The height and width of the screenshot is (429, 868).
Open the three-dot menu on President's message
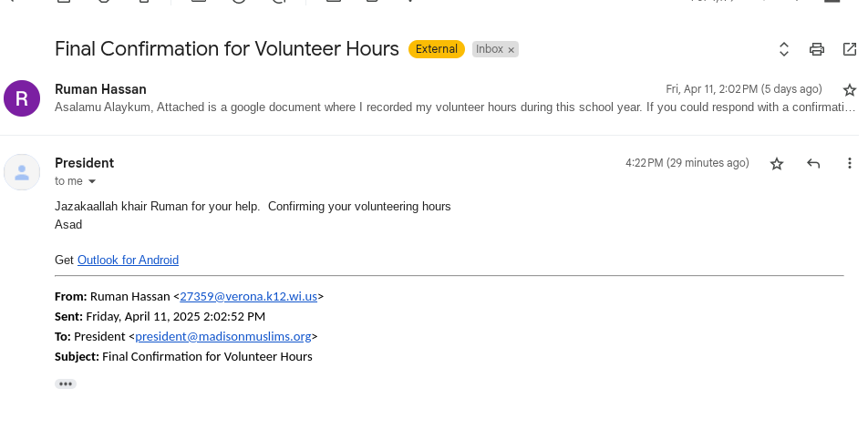[x=850, y=164]
